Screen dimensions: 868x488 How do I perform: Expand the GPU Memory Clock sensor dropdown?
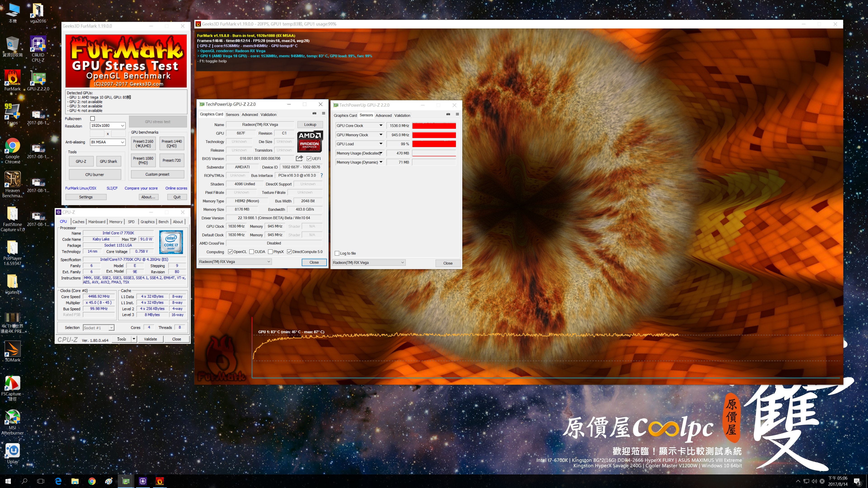coord(381,135)
